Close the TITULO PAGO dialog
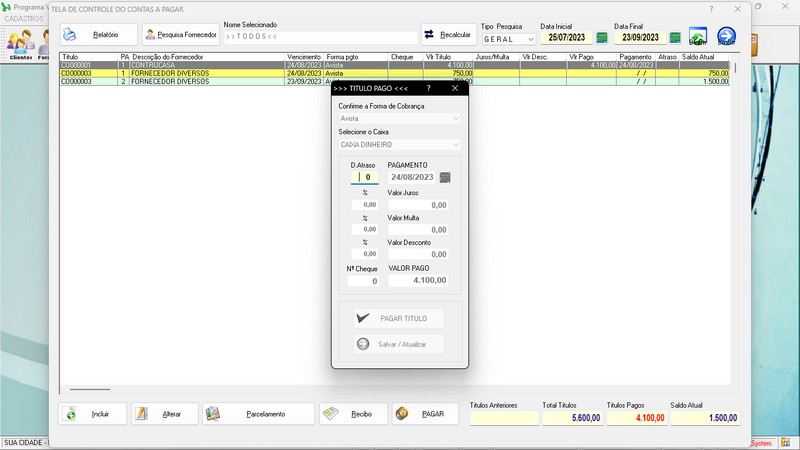This screenshot has width=800, height=450. pyautogui.click(x=455, y=88)
